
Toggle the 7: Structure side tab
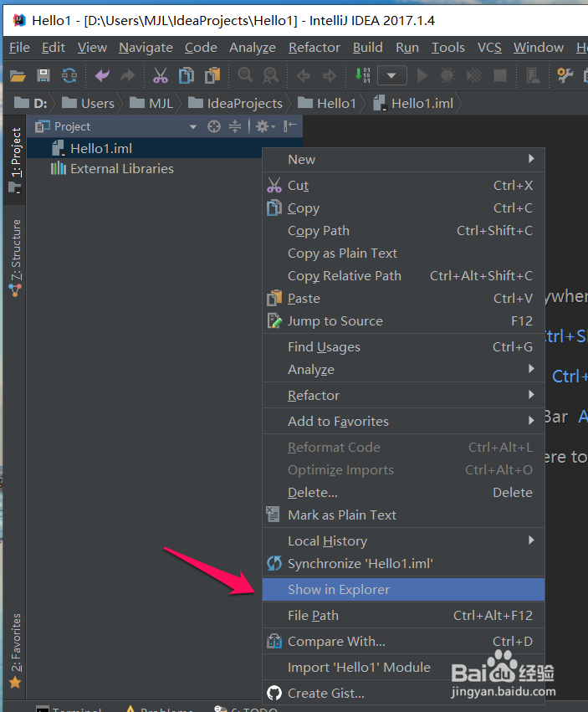point(15,258)
